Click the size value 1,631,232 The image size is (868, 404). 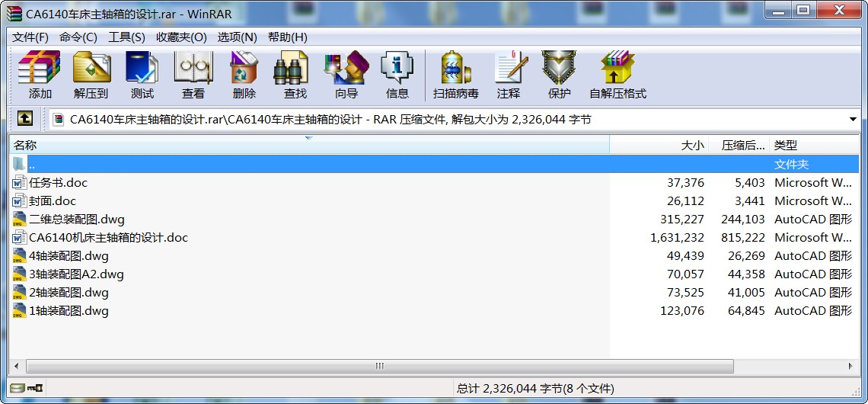pos(678,237)
